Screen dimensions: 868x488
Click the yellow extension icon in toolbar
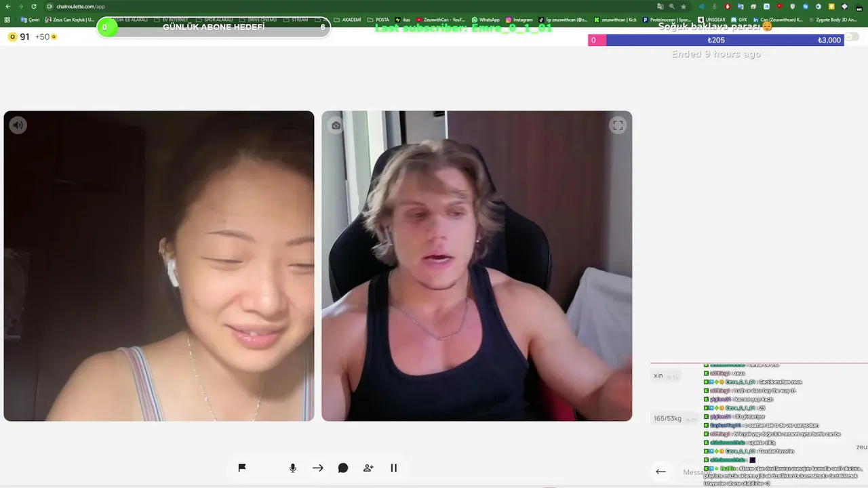[x=831, y=6]
